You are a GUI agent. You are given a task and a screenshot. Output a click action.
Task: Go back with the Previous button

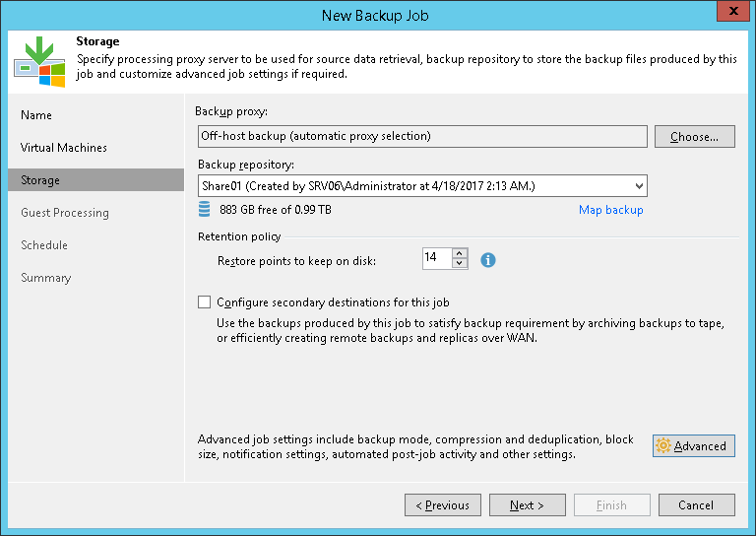pos(442,505)
